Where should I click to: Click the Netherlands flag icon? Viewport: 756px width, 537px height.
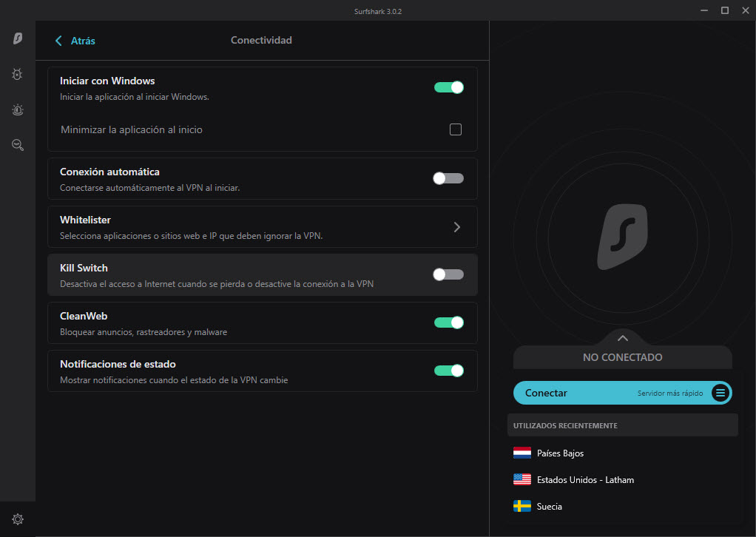(x=522, y=453)
